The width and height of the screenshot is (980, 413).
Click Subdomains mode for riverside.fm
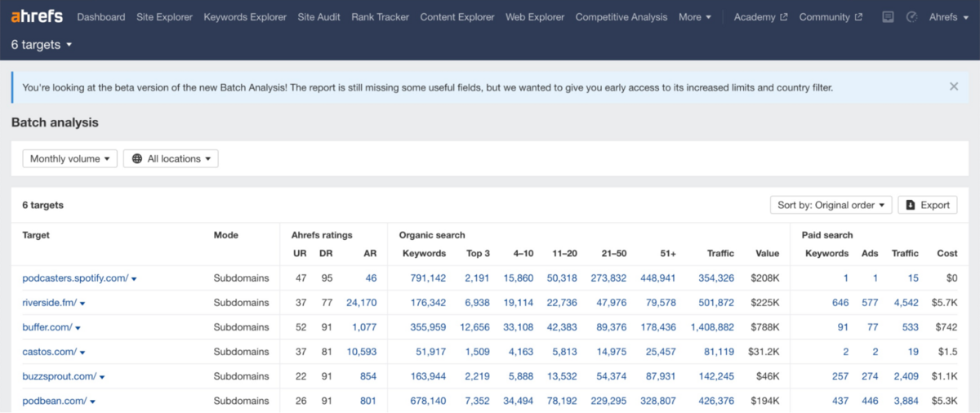pyautogui.click(x=241, y=303)
